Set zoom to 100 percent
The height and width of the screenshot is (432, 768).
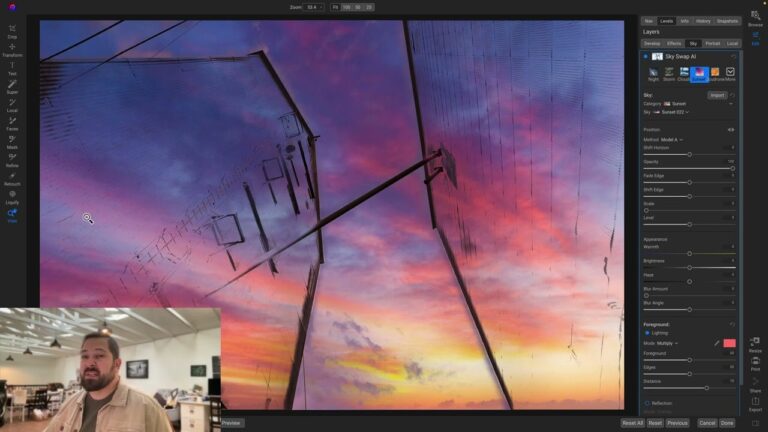click(x=347, y=7)
